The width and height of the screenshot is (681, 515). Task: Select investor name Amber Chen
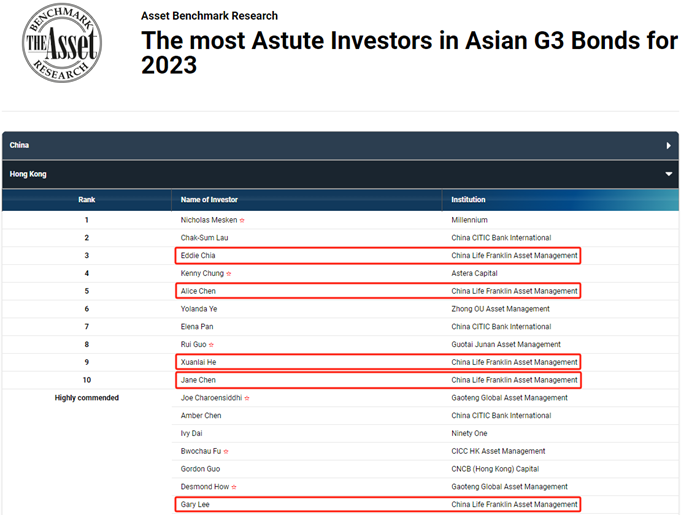[x=201, y=416]
